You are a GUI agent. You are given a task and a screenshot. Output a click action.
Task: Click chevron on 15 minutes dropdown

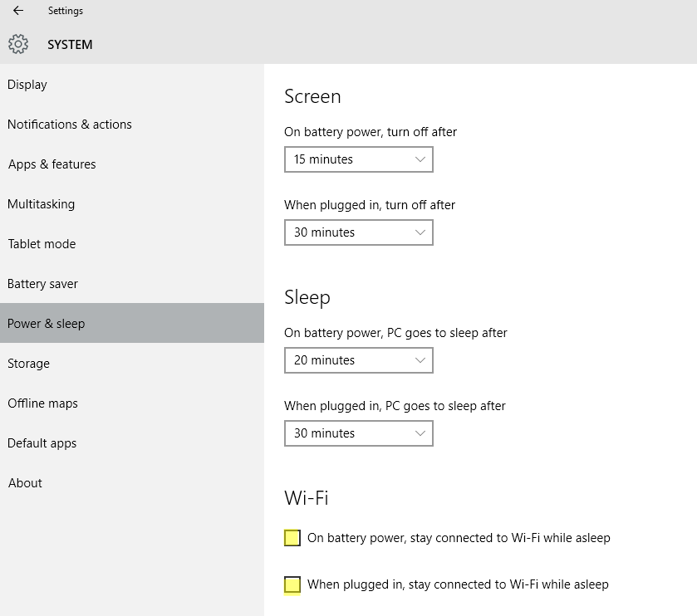tap(420, 159)
